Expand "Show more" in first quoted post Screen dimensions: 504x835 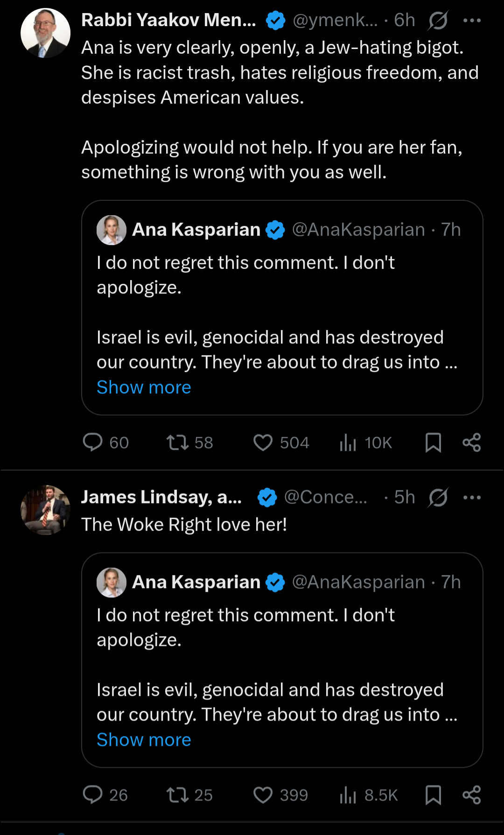coord(144,387)
